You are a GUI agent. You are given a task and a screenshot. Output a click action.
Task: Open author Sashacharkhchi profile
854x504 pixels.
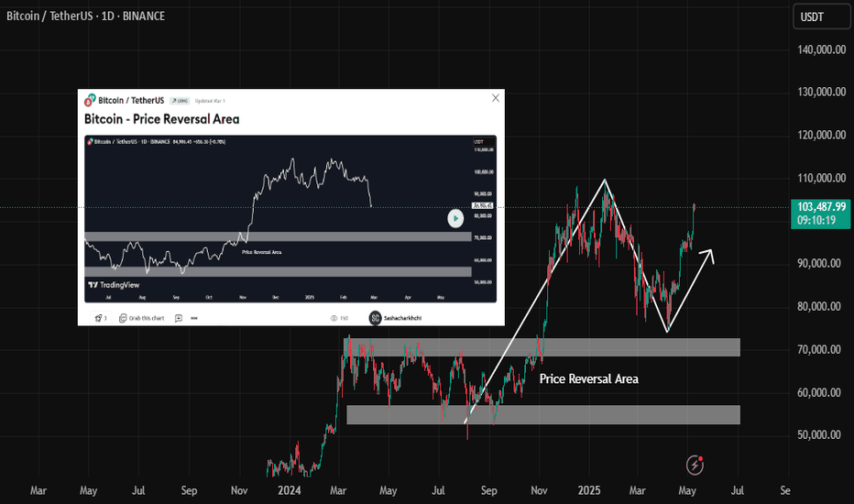coord(402,318)
